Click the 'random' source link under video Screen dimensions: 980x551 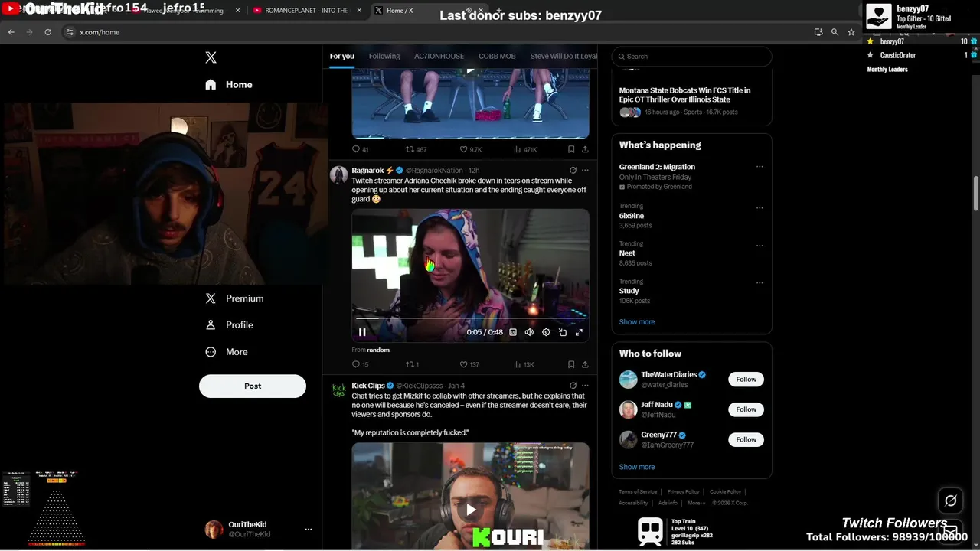pyautogui.click(x=378, y=350)
